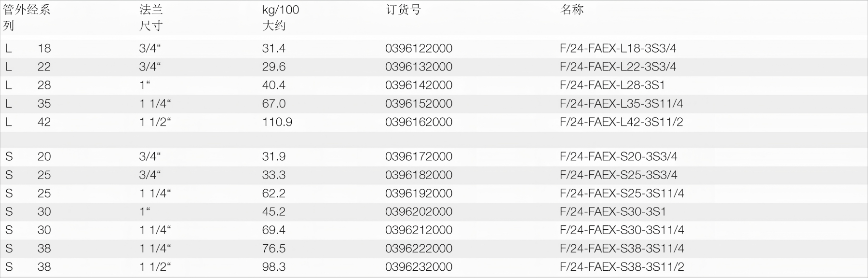This screenshot has height=278, width=868.
Task: Select name F/24-FAEX-S30-3S1
Action: point(612,212)
